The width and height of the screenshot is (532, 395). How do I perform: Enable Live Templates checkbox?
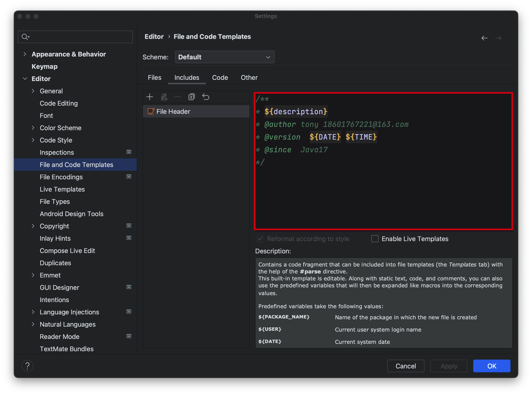pyautogui.click(x=375, y=239)
